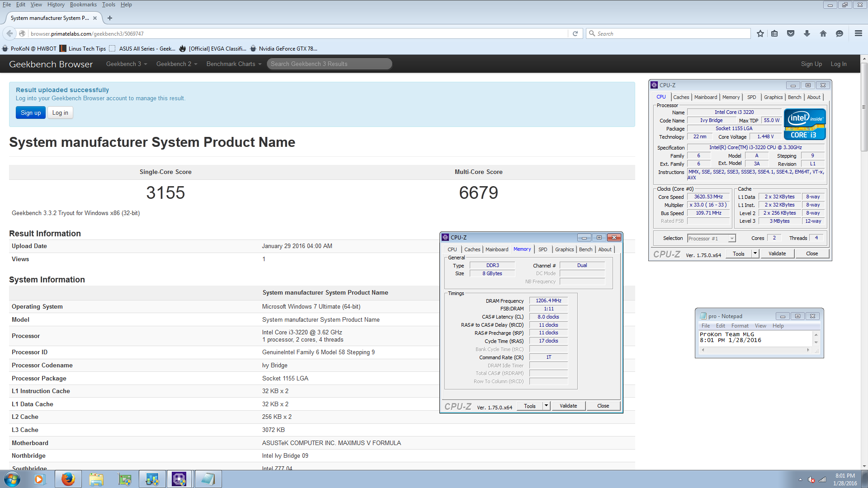Open the Tools dropdown arrow in CPU-Z CPU window
This screenshot has height=488, width=868.
click(755, 253)
